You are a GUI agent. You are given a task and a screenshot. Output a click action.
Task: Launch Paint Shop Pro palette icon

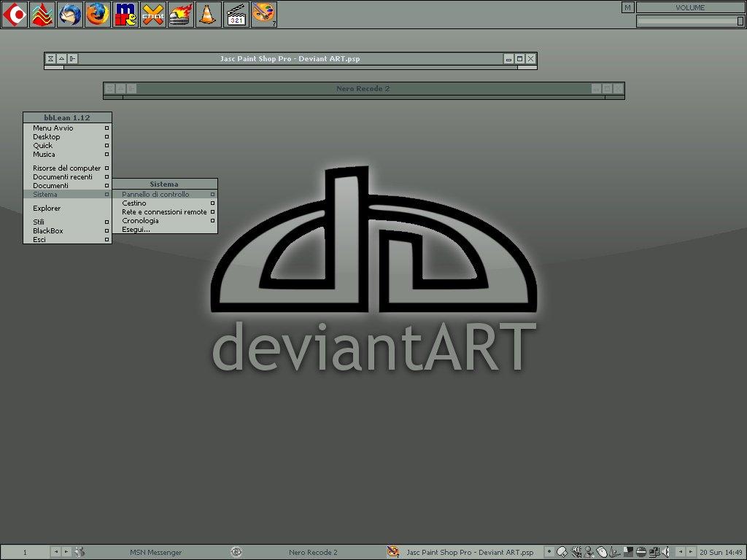(x=263, y=15)
